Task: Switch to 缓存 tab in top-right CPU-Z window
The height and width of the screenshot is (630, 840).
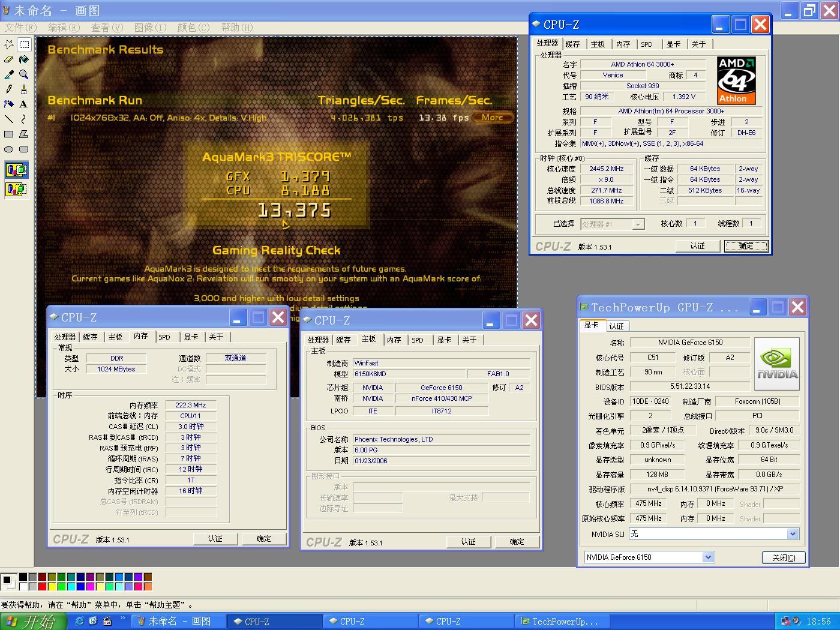Action: tap(573, 44)
